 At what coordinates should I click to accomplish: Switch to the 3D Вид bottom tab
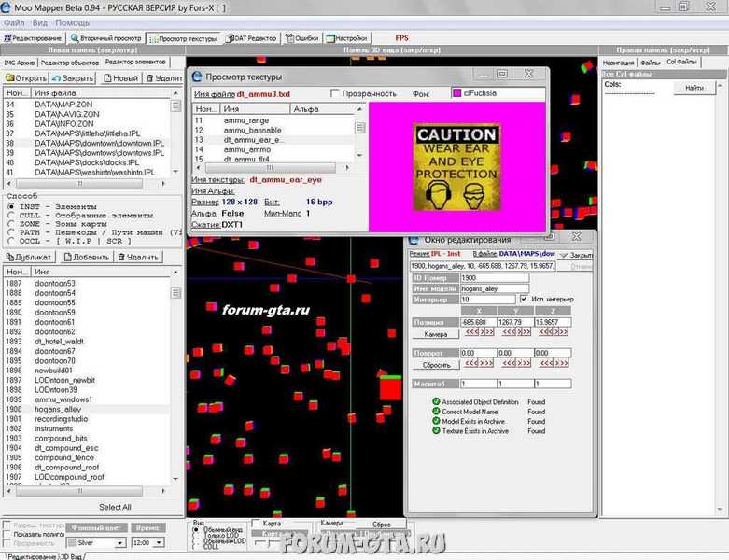tap(72, 556)
